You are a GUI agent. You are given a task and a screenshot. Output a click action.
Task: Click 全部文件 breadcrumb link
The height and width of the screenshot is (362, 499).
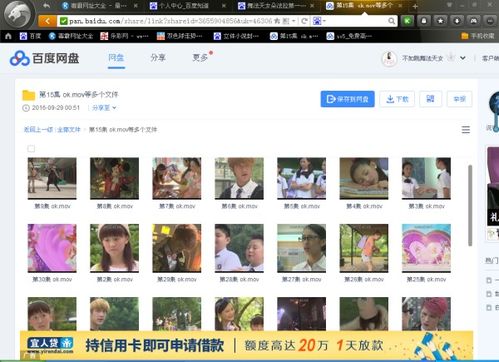pyautogui.click(x=69, y=129)
